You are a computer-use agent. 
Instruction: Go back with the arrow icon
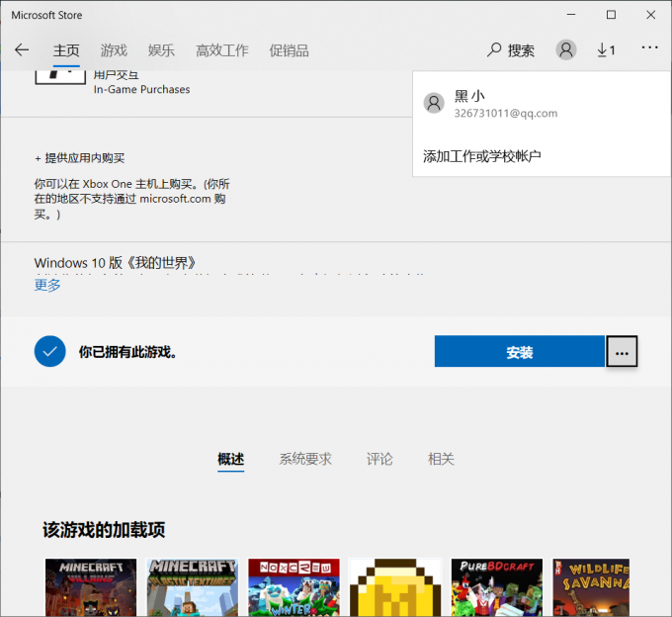point(22,50)
